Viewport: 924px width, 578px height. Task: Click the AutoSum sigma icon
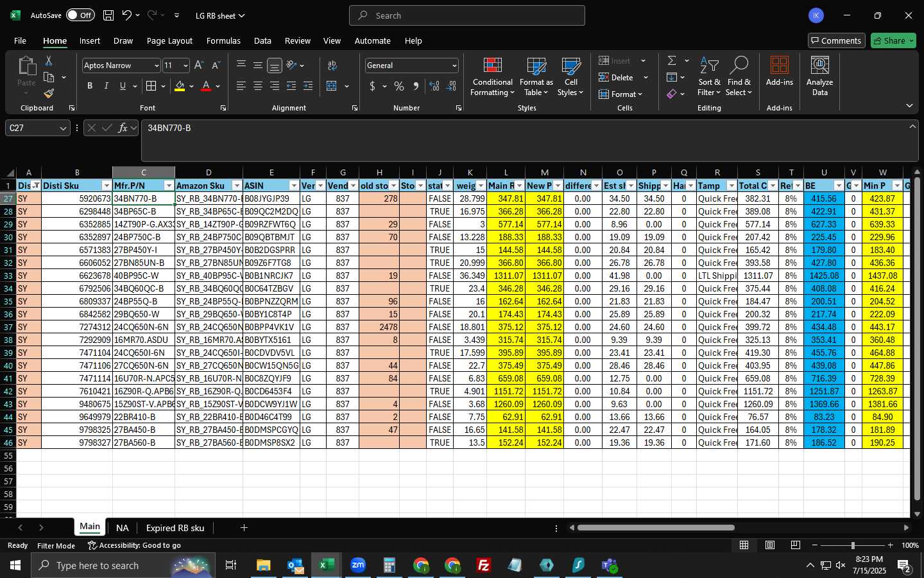(x=672, y=60)
